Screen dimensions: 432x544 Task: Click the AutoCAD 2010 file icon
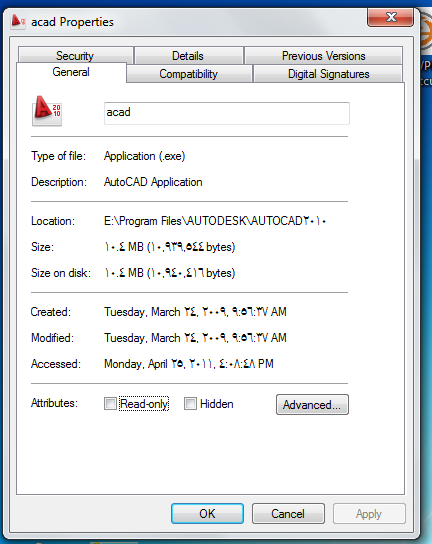click(47, 111)
